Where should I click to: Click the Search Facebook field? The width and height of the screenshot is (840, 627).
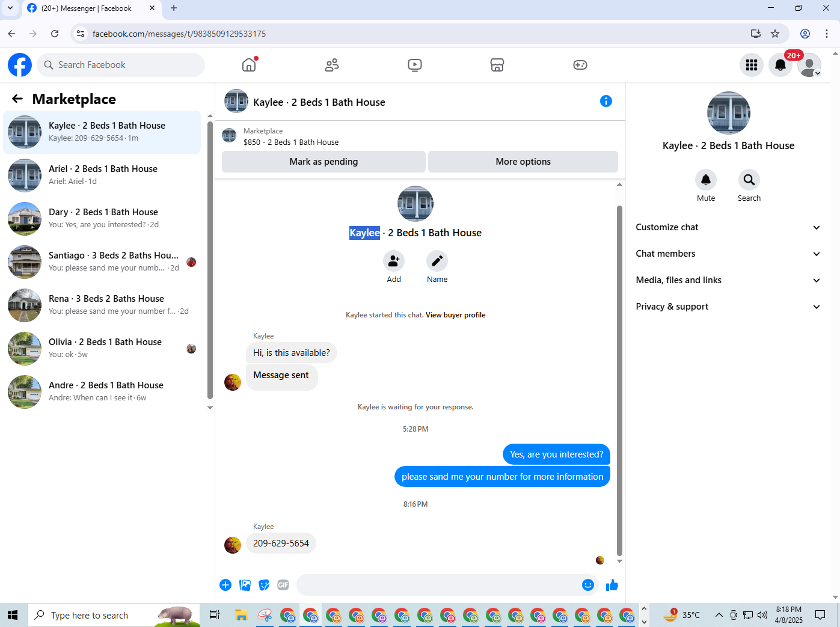(x=121, y=65)
